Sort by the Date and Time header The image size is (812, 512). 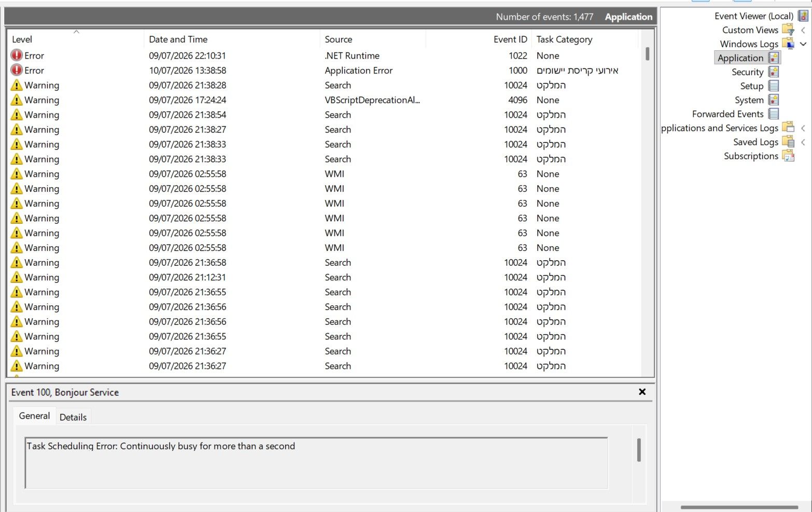pyautogui.click(x=178, y=39)
